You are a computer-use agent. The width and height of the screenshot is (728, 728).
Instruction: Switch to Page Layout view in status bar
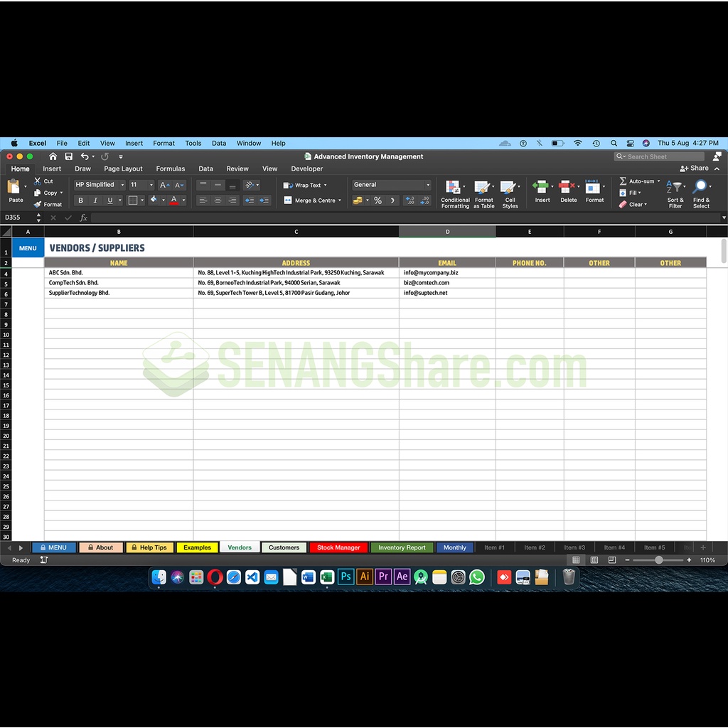click(x=594, y=560)
